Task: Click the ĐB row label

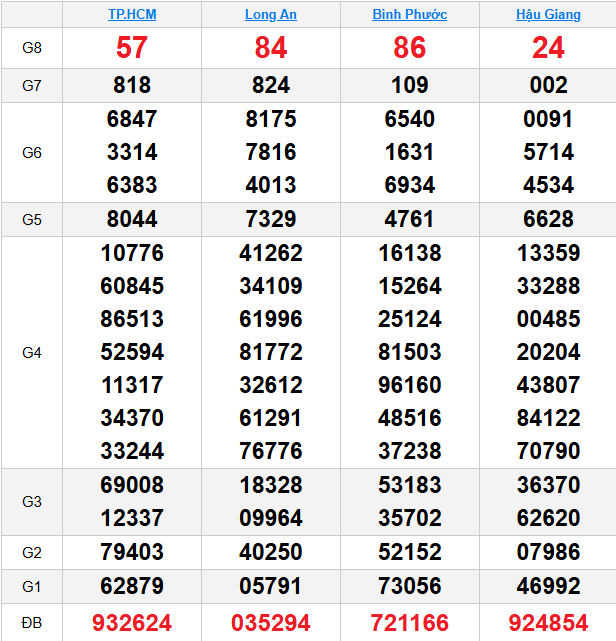Action: (32, 623)
